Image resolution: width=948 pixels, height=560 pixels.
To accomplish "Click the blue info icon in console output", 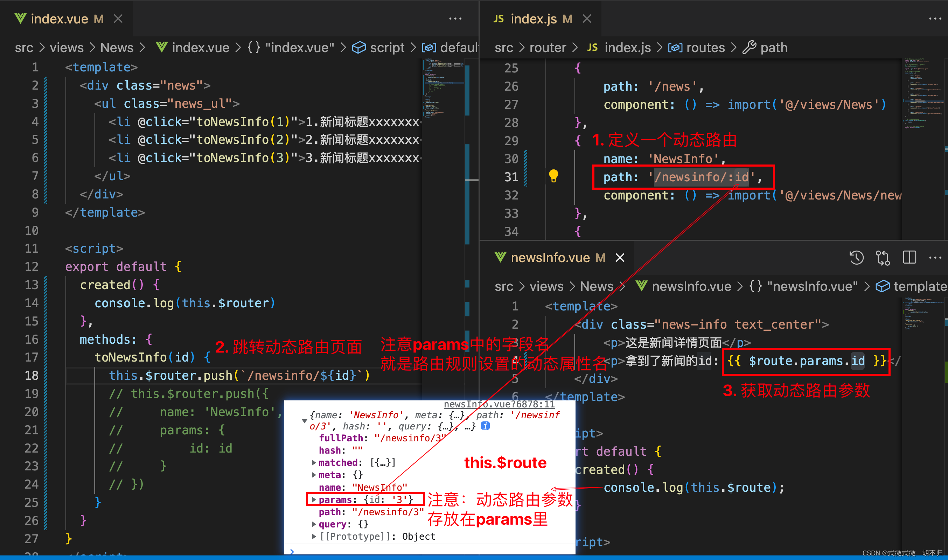I will click(x=485, y=426).
